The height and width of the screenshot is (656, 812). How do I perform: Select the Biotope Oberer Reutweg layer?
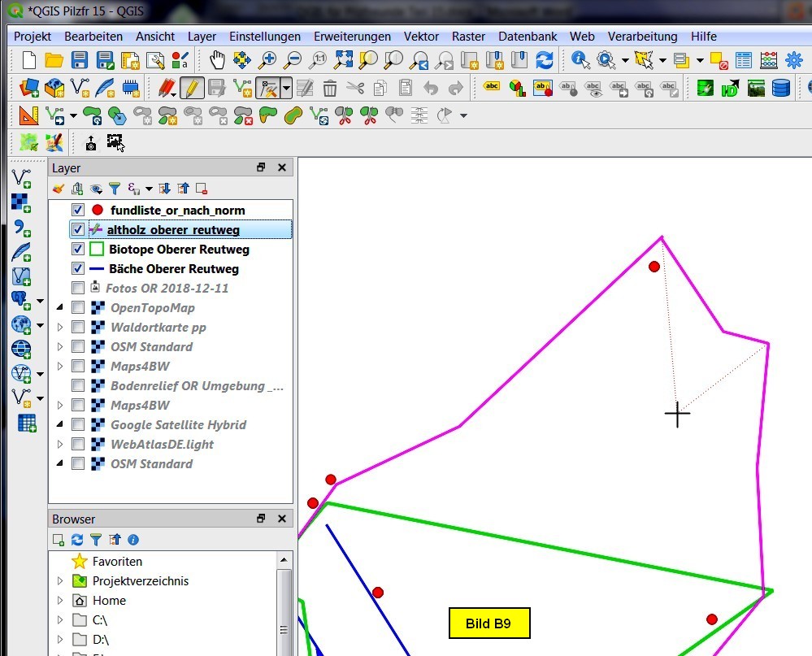tap(179, 250)
